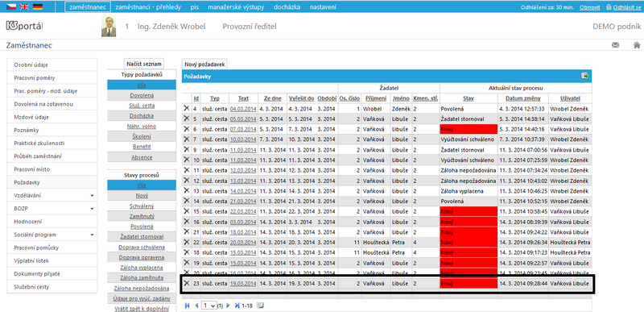
Task: Jump to the first page of results
Action: pos(188,306)
